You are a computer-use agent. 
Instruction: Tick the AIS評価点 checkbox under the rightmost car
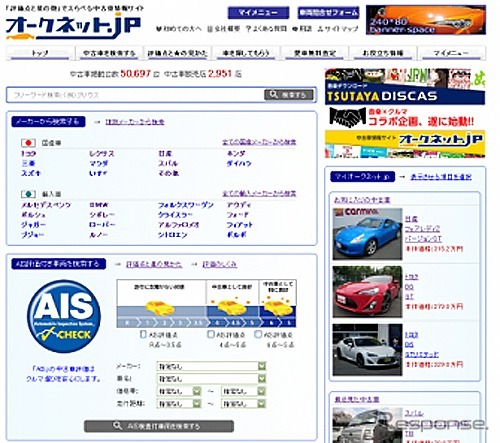tap(258, 334)
